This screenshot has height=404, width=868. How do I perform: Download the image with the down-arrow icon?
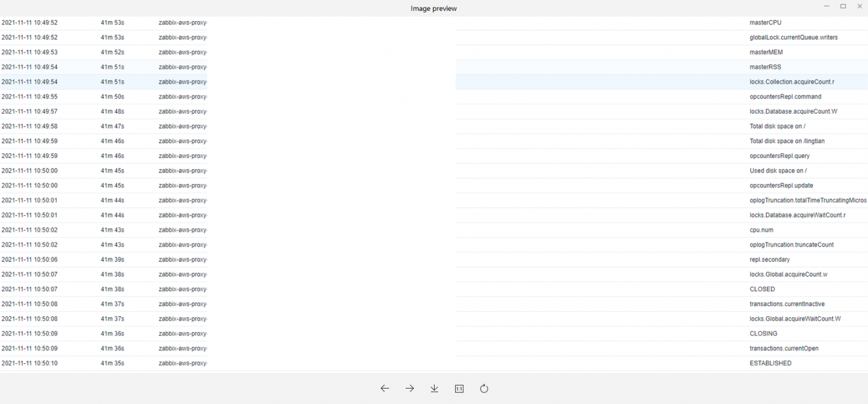click(434, 388)
